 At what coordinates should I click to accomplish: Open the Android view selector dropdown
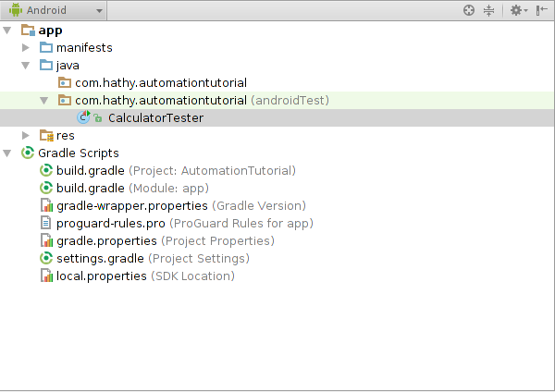[55, 10]
